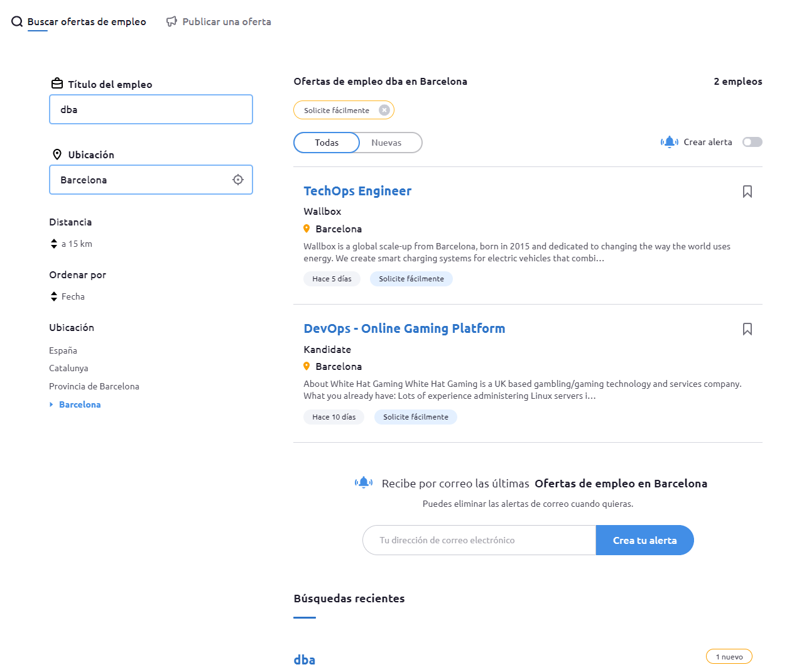Expand the Barcelona location tree item
This screenshot has width=809, height=672.
pyautogui.click(x=52, y=404)
